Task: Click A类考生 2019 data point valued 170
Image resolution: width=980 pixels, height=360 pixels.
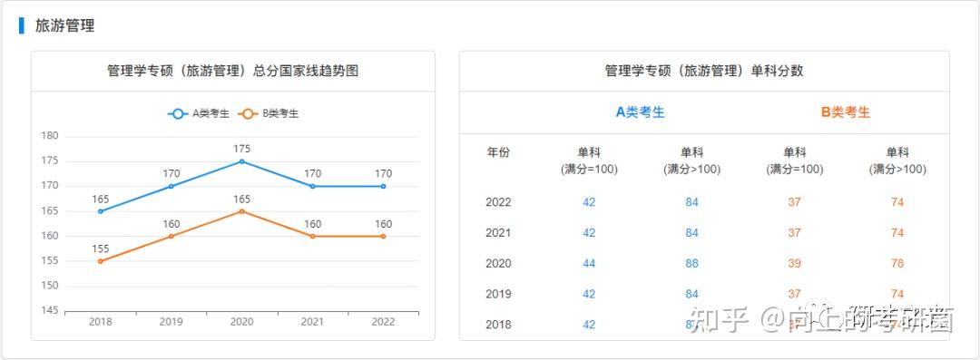Action: coord(171,186)
